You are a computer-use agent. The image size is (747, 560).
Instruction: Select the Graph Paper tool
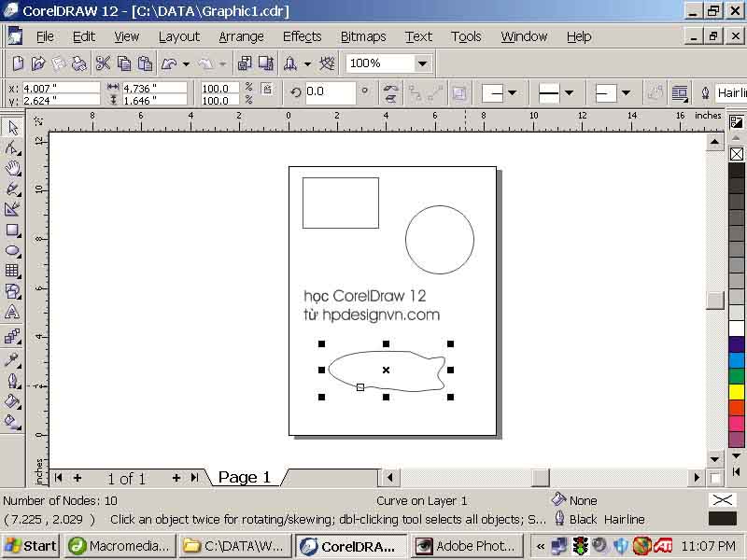coord(13,272)
